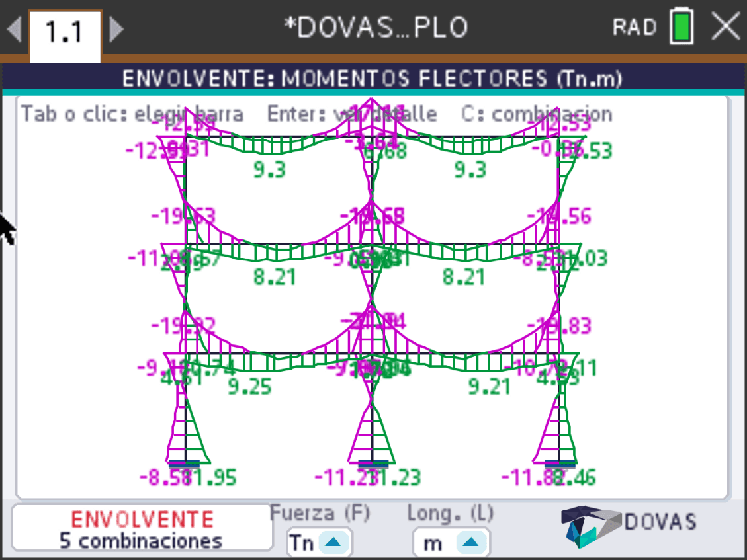Close the document with the X icon

(726, 26)
